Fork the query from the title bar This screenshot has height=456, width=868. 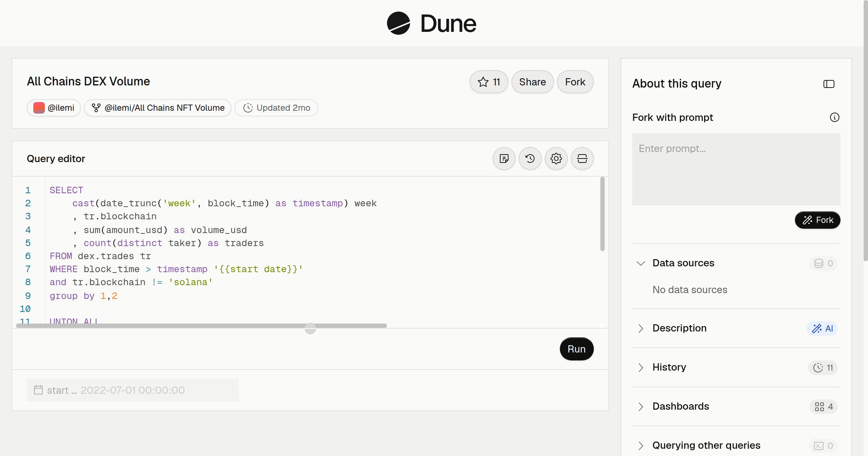[x=575, y=82]
